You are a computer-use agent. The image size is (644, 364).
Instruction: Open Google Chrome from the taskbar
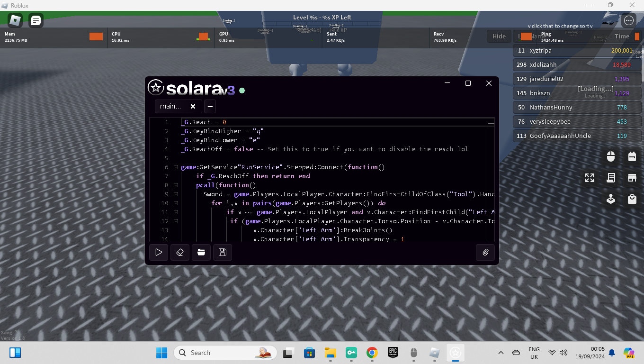372,353
